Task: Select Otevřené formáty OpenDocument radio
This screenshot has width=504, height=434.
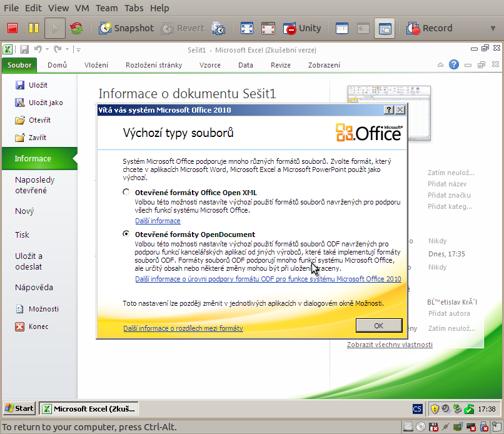Action: tap(126, 234)
